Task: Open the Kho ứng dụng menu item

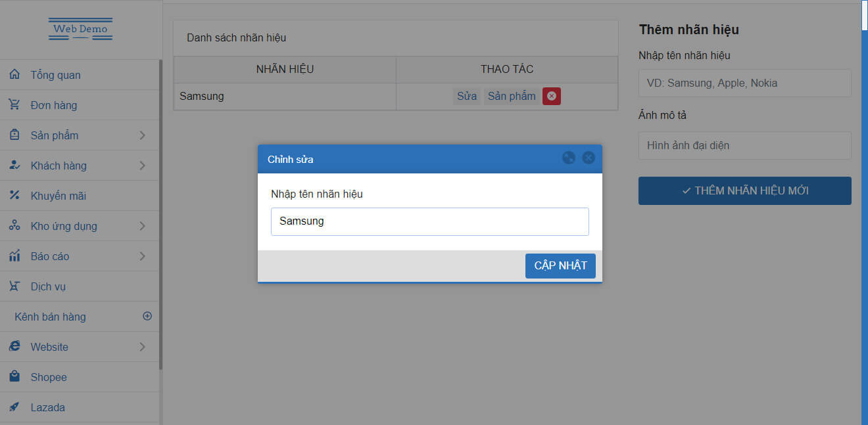Action: coord(64,226)
